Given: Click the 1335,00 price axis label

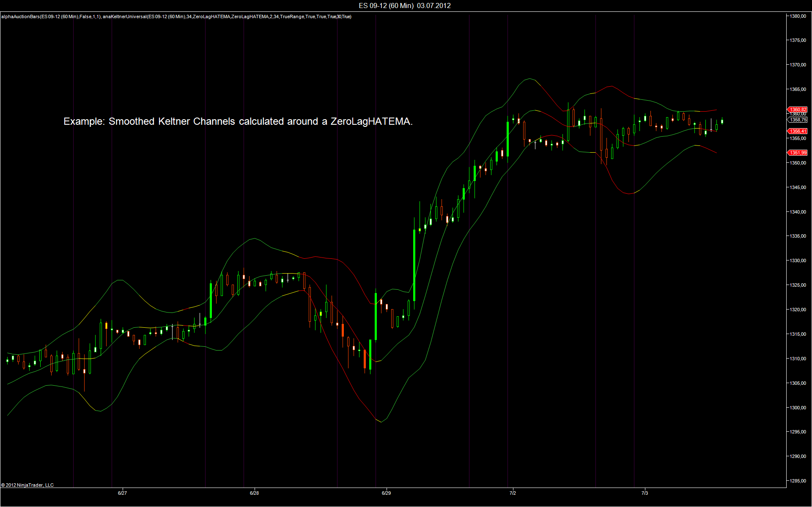Looking at the screenshot, I should 798,236.
